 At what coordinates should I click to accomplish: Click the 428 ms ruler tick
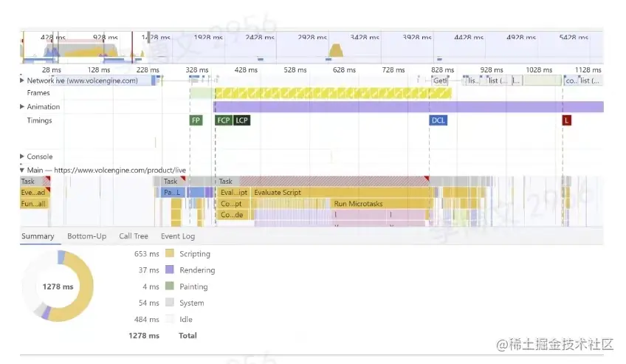(246, 70)
